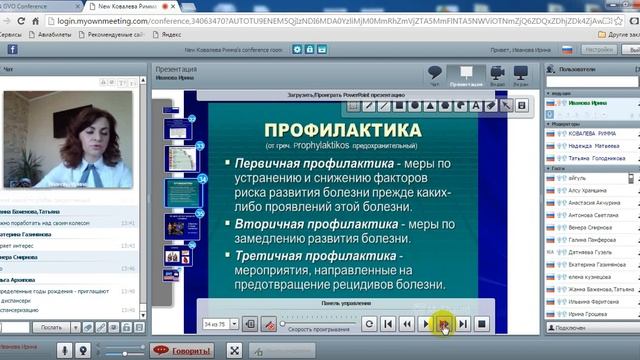Open the screen sharing monitor tab
Viewport: 640px width, 360px height.
(521, 76)
